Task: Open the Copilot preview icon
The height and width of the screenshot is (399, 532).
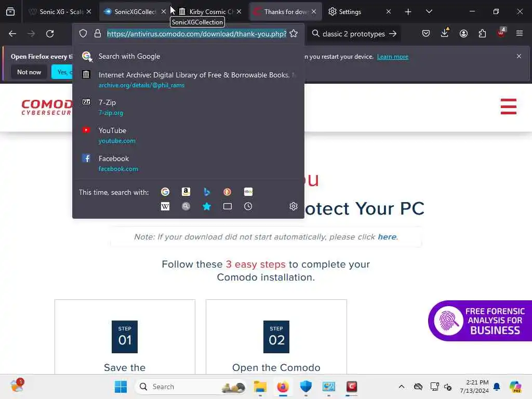Action: (x=515, y=387)
